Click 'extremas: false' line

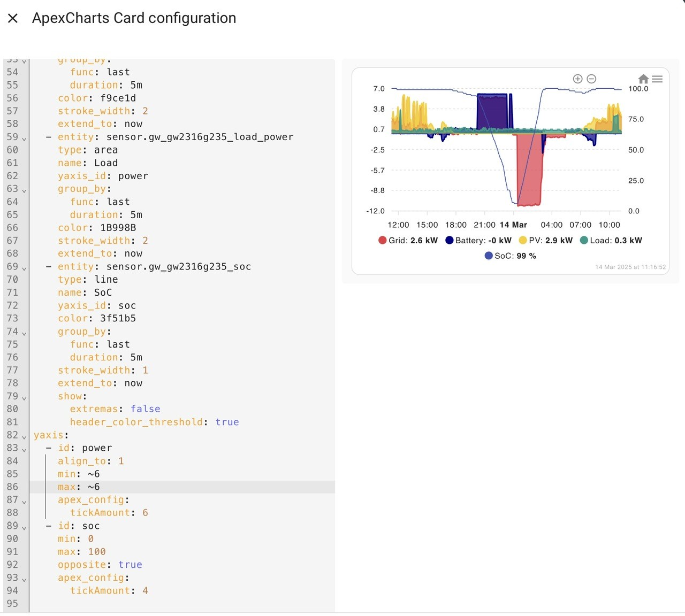[115, 409]
